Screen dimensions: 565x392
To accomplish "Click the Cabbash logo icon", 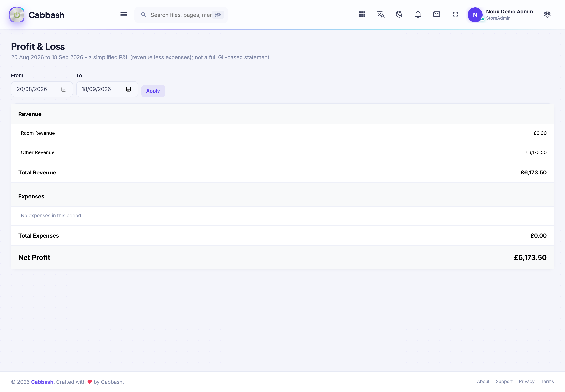I will point(17,15).
